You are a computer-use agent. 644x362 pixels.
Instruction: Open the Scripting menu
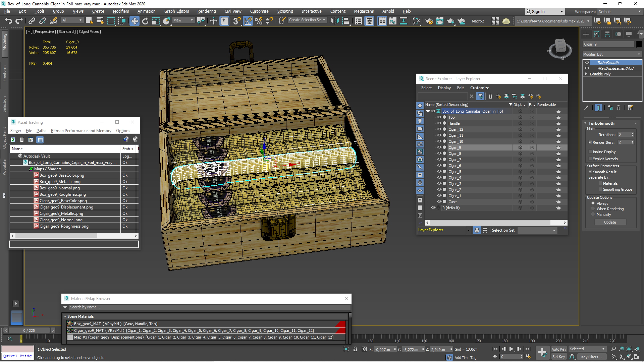tap(285, 11)
